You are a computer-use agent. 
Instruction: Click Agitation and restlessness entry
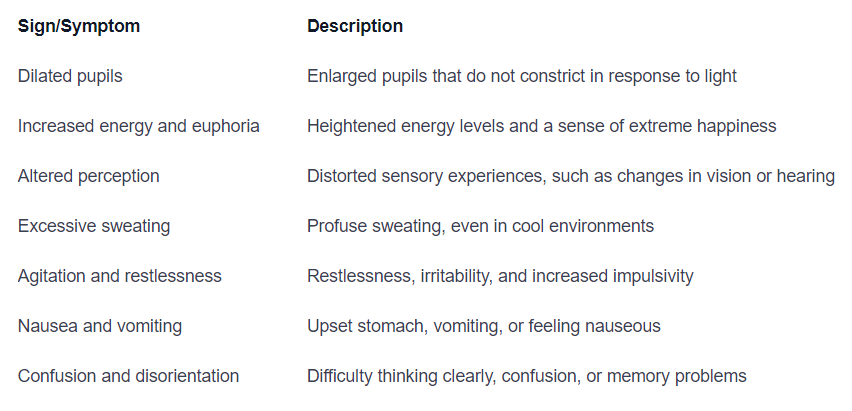coord(119,276)
